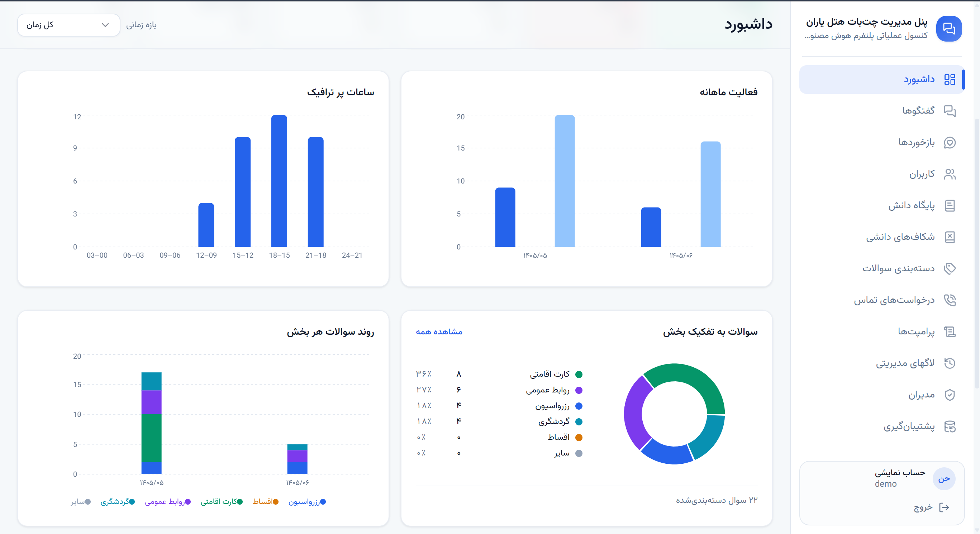This screenshot has height=534, width=980.
Task: Click the پشتیبان‌گیری database icon
Action: 950,426
